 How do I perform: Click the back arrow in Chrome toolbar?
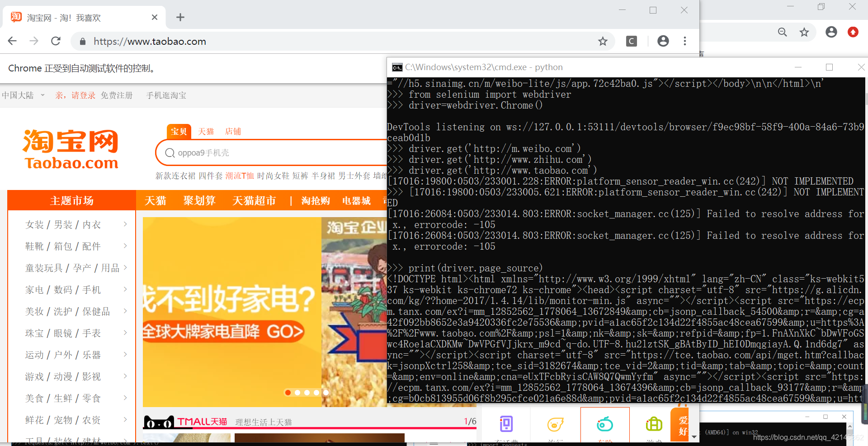(x=12, y=41)
